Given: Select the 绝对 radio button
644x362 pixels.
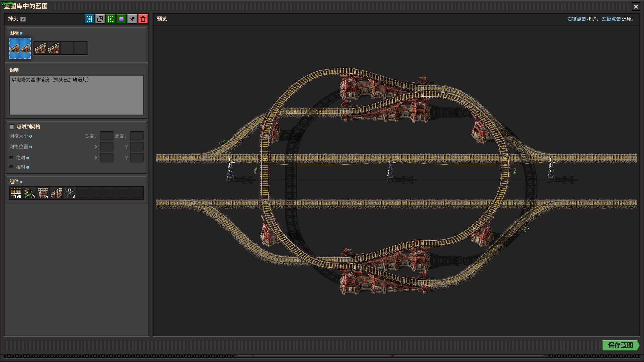Looking at the screenshot, I should click(12, 158).
